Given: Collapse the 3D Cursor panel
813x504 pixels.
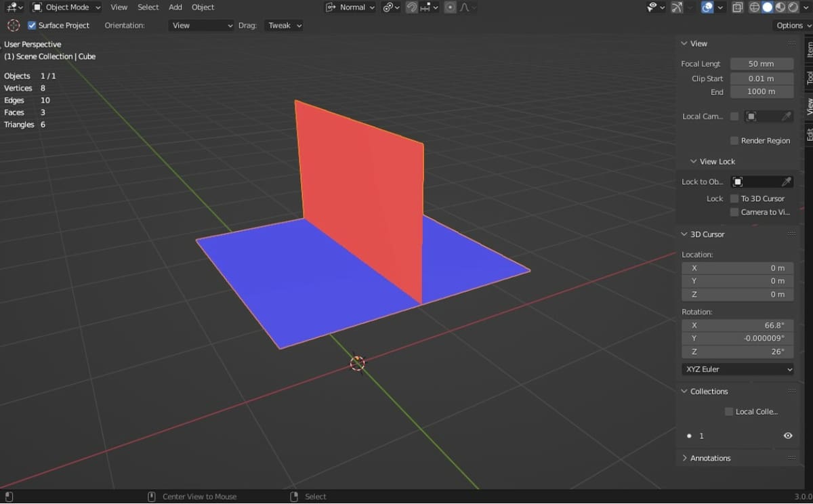Looking at the screenshot, I should tap(684, 234).
